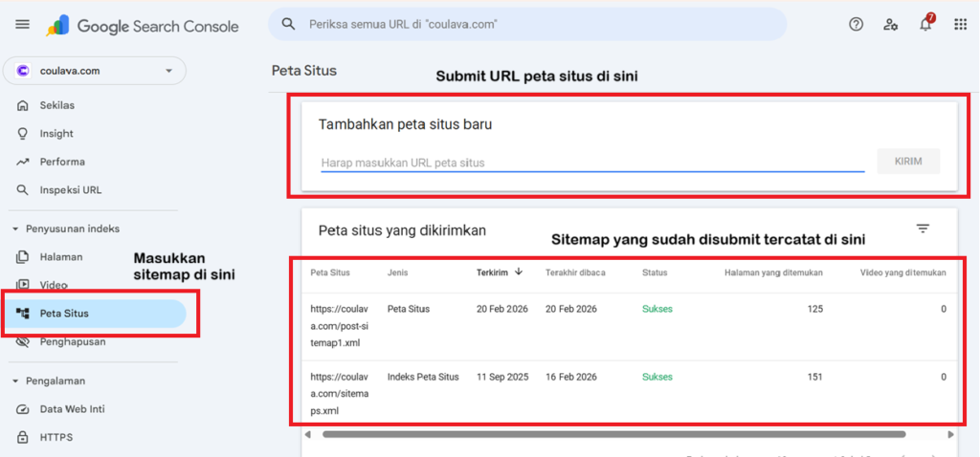
Task: Click the Peta Situs sitemap icon
Action: tap(23, 314)
